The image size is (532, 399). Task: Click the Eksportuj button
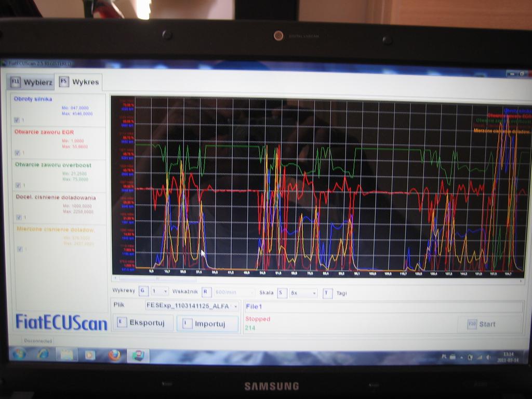click(x=143, y=322)
